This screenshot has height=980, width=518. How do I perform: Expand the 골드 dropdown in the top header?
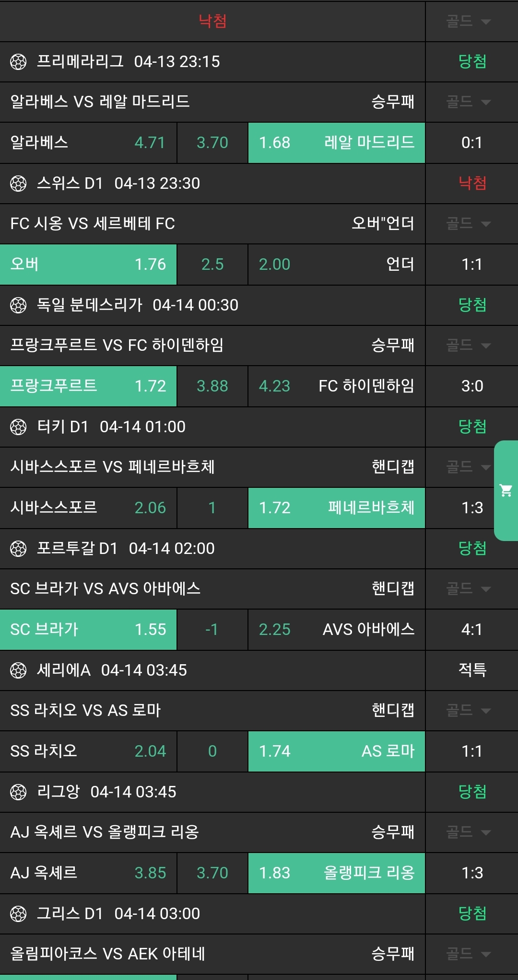(x=469, y=22)
